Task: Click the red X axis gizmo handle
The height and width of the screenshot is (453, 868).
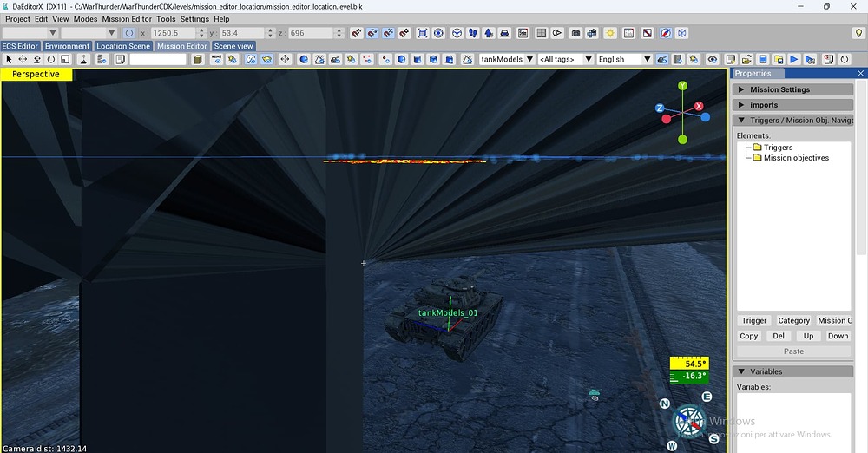Action: pyautogui.click(x=699, y=107)
